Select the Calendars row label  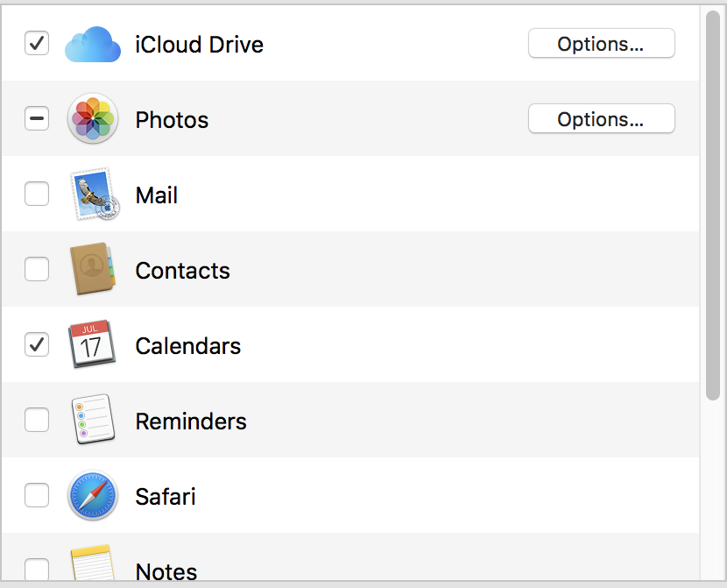[187, 346]
